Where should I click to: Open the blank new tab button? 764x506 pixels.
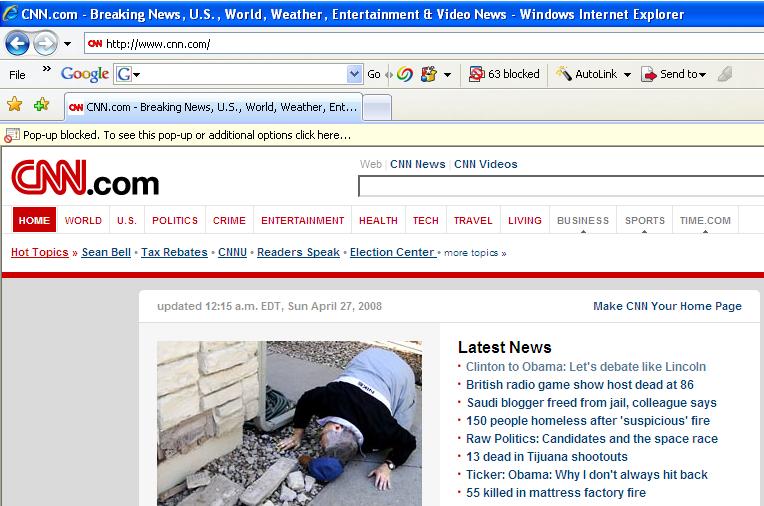[377, 107]
